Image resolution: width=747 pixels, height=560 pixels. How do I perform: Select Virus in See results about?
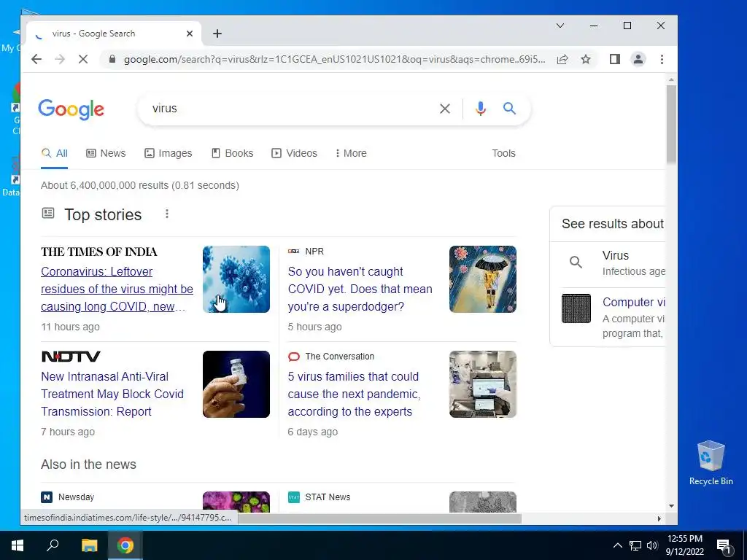click(614, 262)
